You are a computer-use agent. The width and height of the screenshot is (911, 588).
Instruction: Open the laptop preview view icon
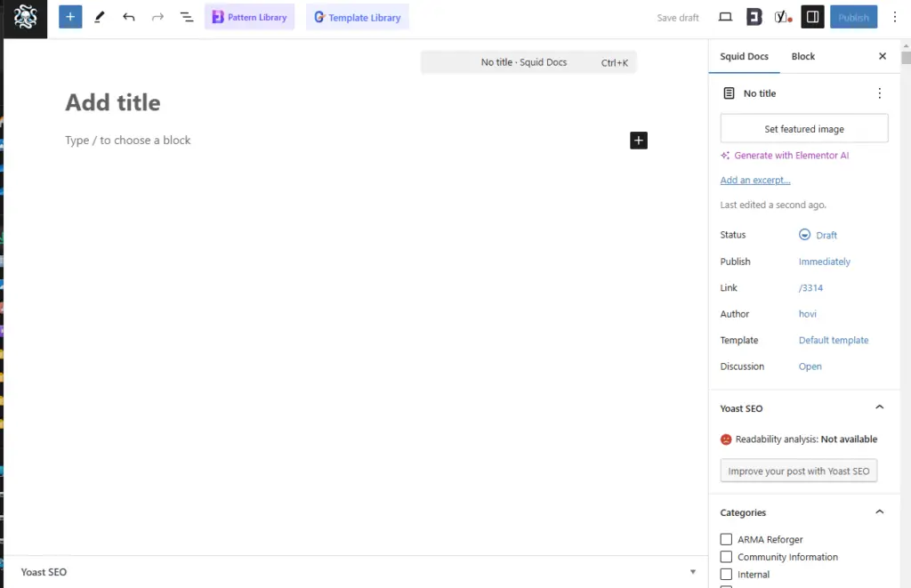pos(725,17)
